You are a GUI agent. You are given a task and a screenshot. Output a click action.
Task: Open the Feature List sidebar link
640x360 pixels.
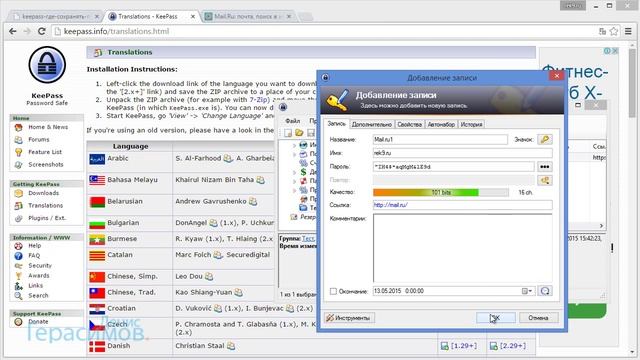45,152
